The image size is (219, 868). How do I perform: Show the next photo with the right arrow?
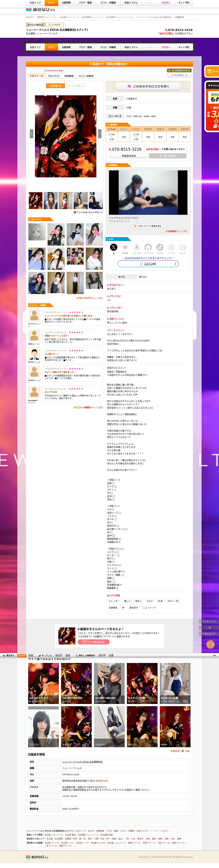(100, 133)
